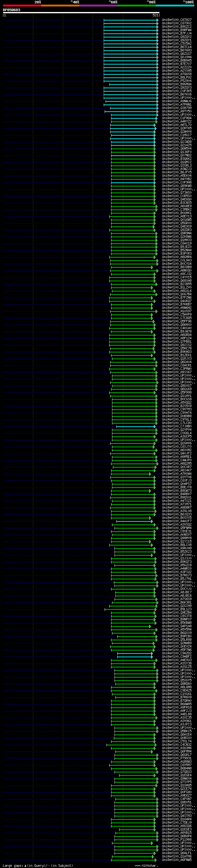Viewport: 197px width, 868px height.
Task: Select hit label UniRef100_Q38799
Action: click(x=176, y=108)
